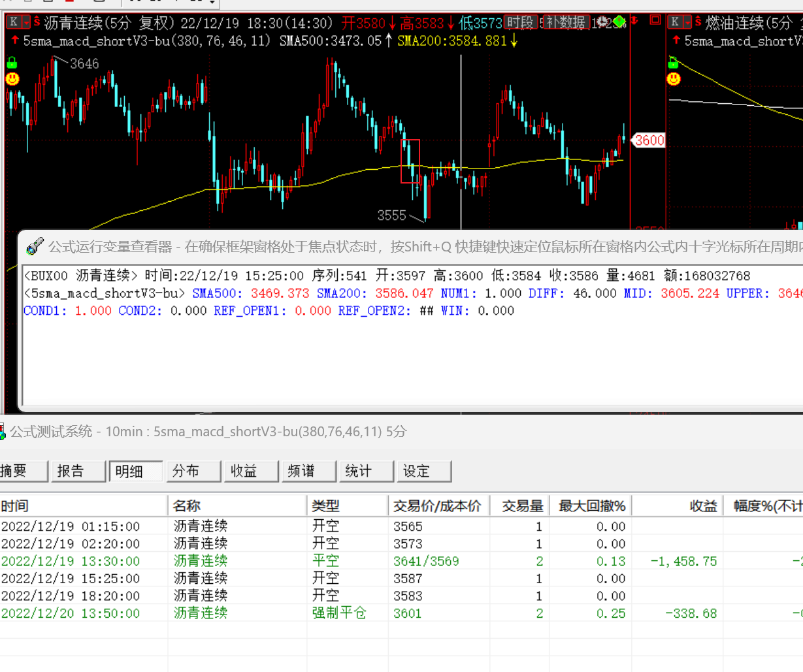Click the yellow smiley icon on the 燃油连续 chart
This screenshot has width=803, height=672.
(674, 79)
